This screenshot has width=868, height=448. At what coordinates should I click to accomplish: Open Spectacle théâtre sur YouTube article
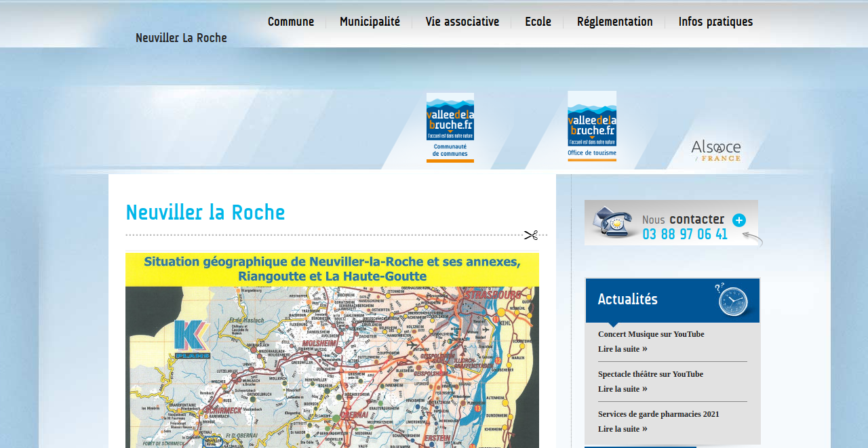[650, 374]
